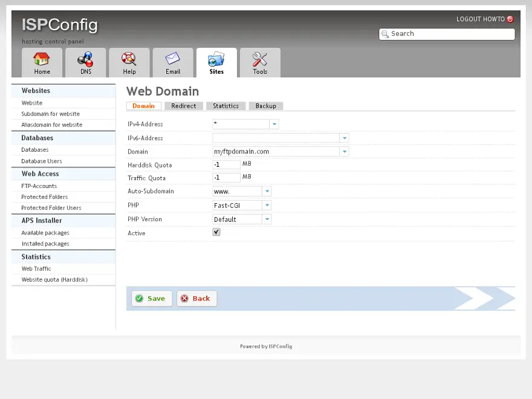The height and width of the screenshot is (399, 532).
Task: Open Subdomain for website link
Action: [x=51, y=114]
